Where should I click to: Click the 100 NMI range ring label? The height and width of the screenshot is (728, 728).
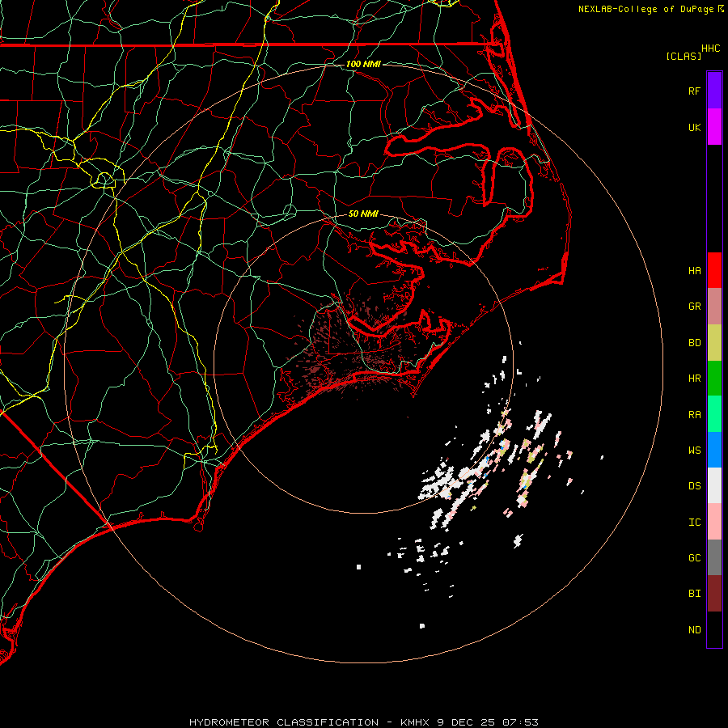click(x=363, y=64)
